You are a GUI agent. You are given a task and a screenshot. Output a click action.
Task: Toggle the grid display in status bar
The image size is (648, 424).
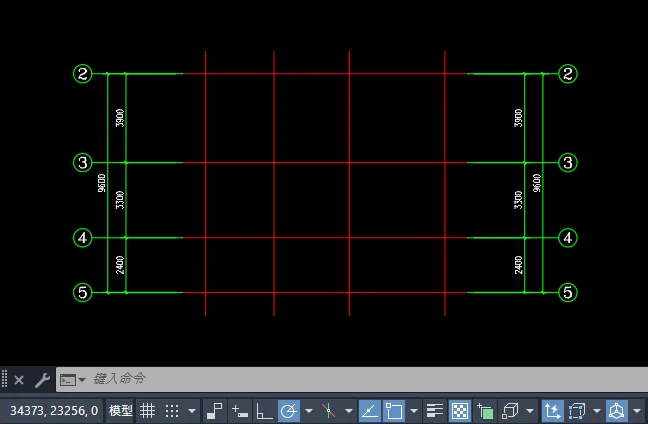(x=147, y=410)
